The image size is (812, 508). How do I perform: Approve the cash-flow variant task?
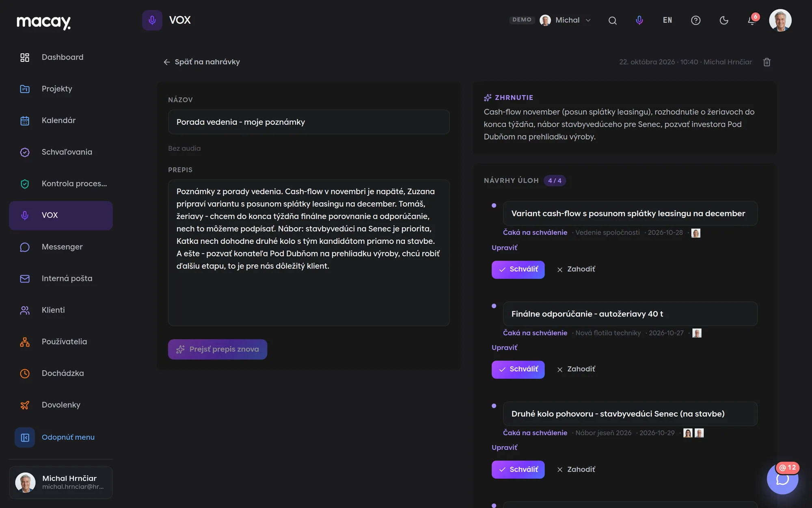pos(518,269)
